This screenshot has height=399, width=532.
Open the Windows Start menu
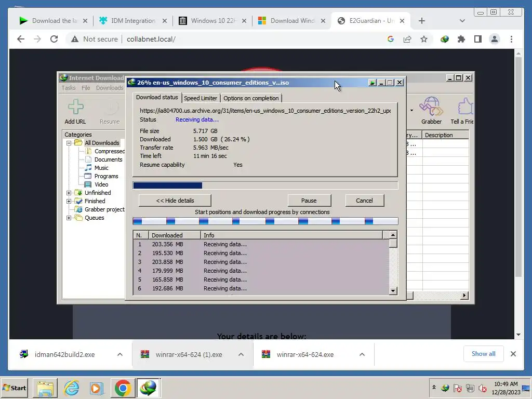14,388
